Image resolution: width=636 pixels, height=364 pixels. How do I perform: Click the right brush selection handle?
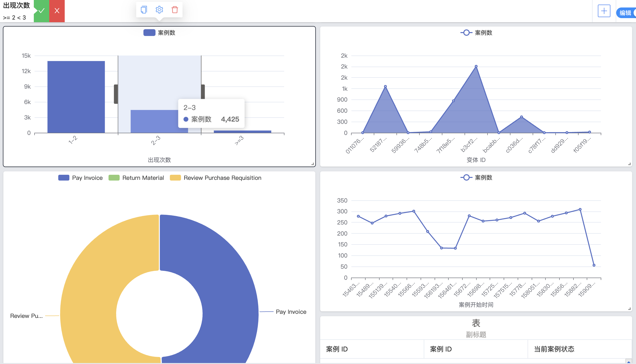[203, 91]
